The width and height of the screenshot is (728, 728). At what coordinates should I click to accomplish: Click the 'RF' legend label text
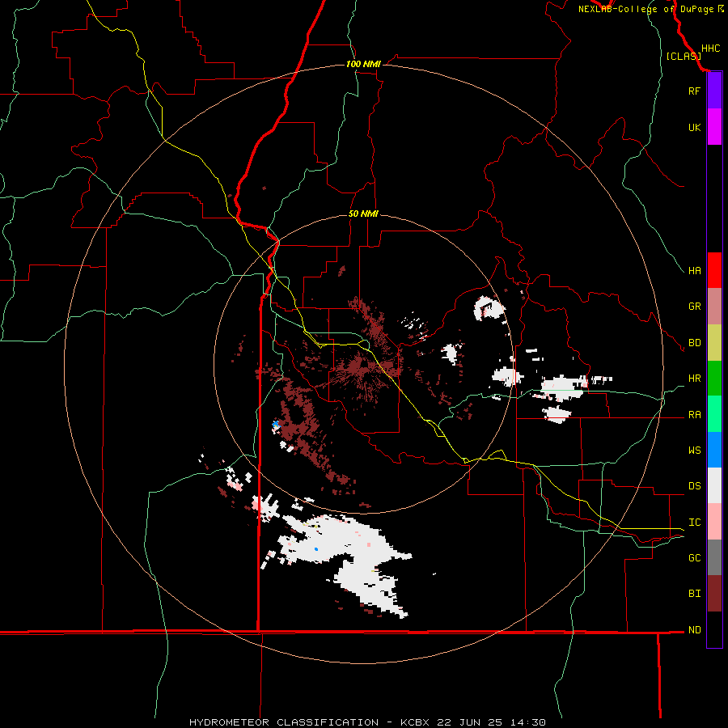point(694,91)
